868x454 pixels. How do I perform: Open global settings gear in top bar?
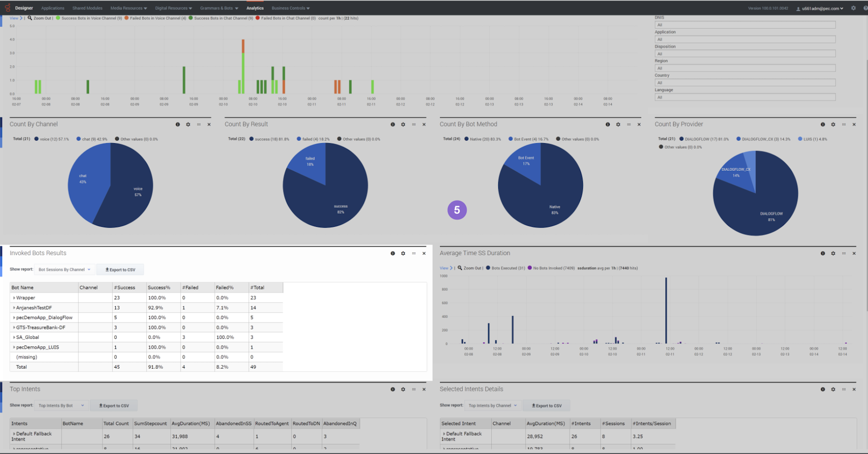click(853, 8)
